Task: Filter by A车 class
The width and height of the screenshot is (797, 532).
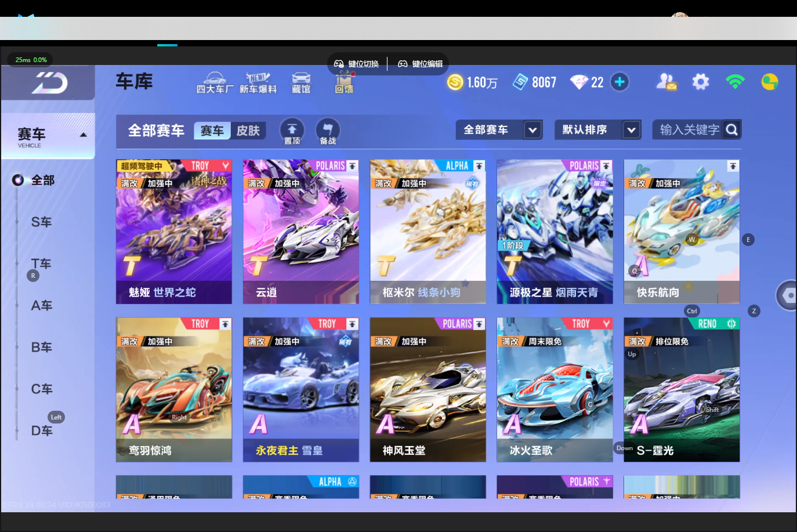Action: [x=41, y=305]
